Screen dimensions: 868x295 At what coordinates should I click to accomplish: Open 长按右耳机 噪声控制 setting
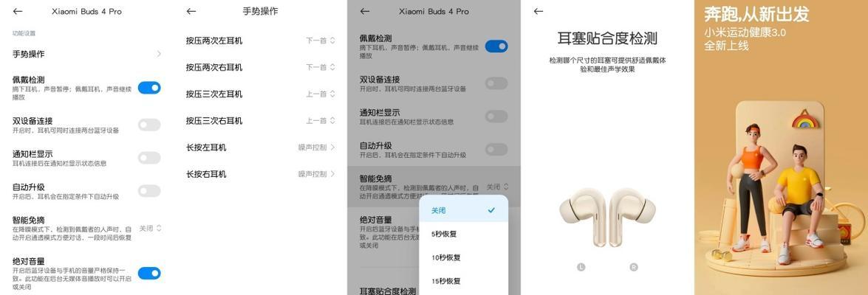pyautogui.click(x=317, y=174)
